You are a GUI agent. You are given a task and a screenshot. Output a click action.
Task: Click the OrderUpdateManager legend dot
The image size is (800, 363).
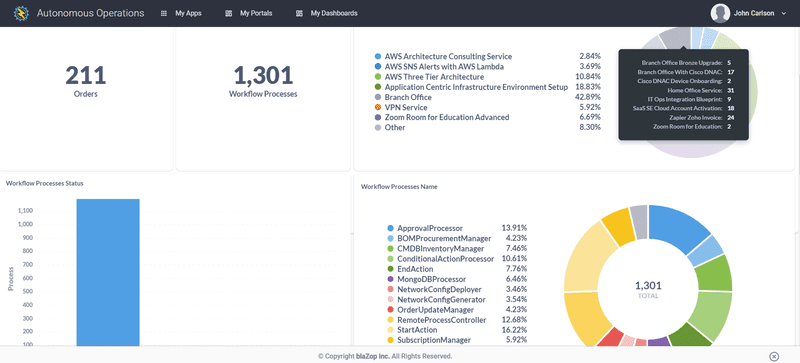tap(390, 310)
